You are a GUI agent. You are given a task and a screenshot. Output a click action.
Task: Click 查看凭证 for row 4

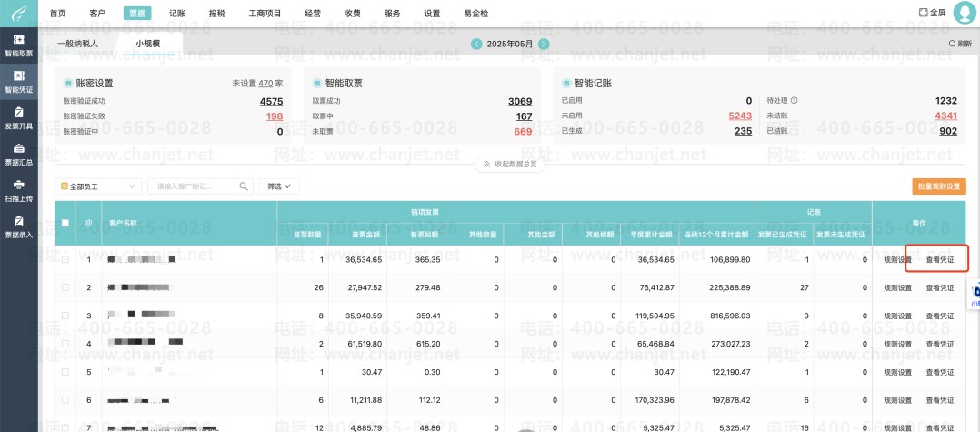click(940, 344)
